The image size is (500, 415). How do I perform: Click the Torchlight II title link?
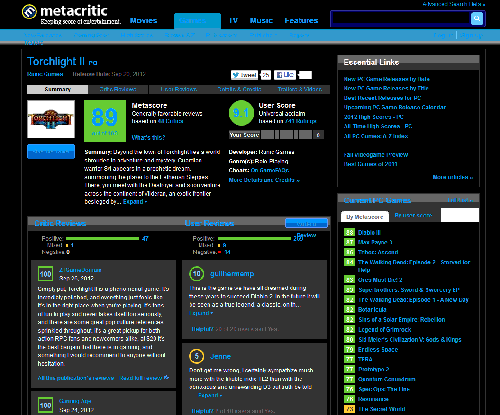pyautogui.click(x=56, y=61)
